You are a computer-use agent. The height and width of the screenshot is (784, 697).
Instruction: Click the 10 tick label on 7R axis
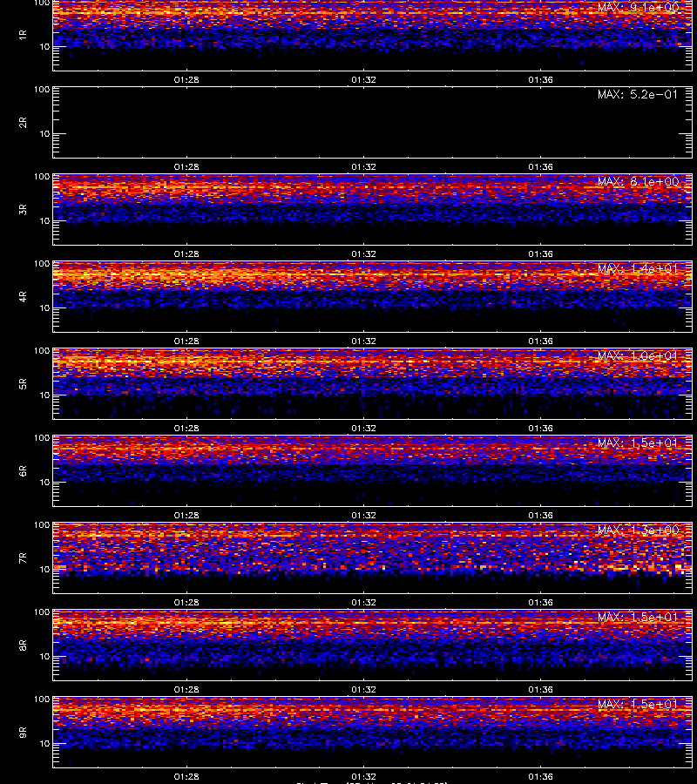pyautogui.click(x=44, y=570)
